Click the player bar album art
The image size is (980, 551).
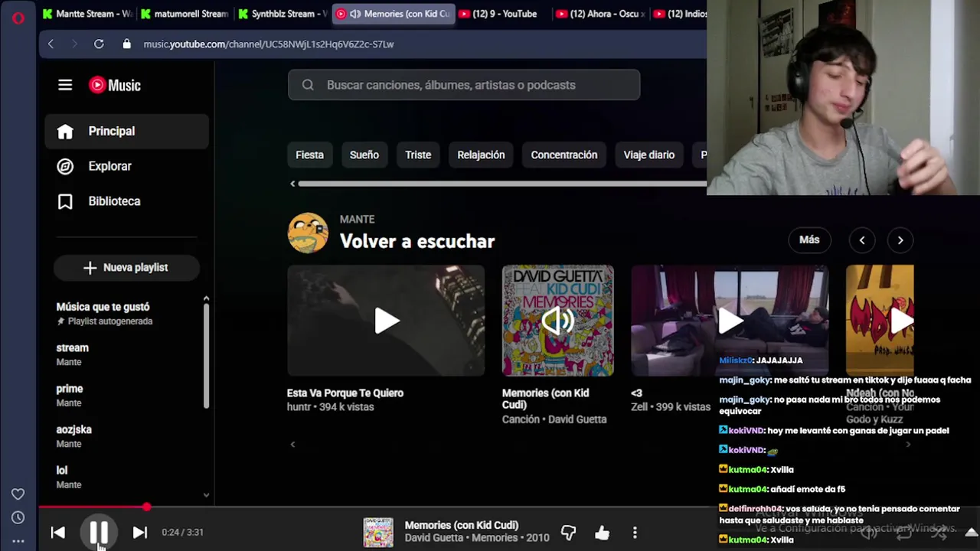(x=378, y=533)
